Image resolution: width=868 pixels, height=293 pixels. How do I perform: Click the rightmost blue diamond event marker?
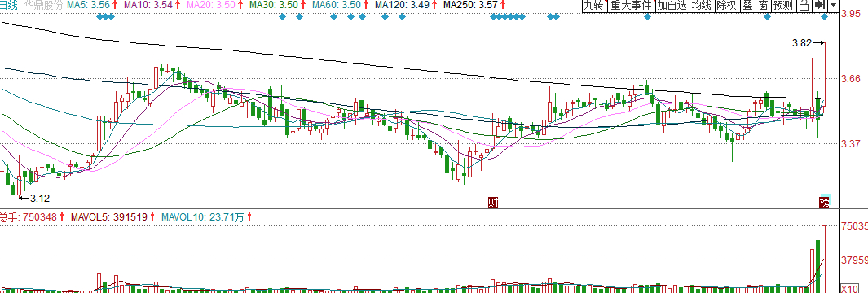pyautogui.click(x=825, y=16)
